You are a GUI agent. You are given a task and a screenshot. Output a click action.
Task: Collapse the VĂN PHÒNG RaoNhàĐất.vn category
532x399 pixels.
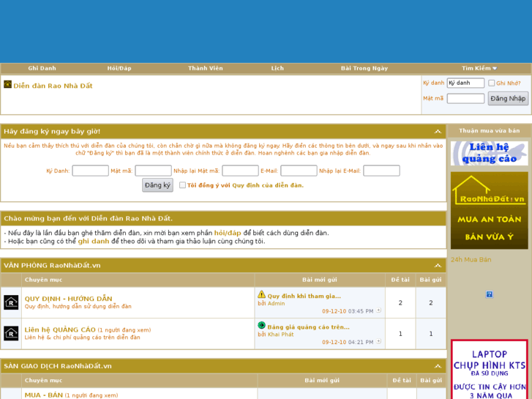438,265
